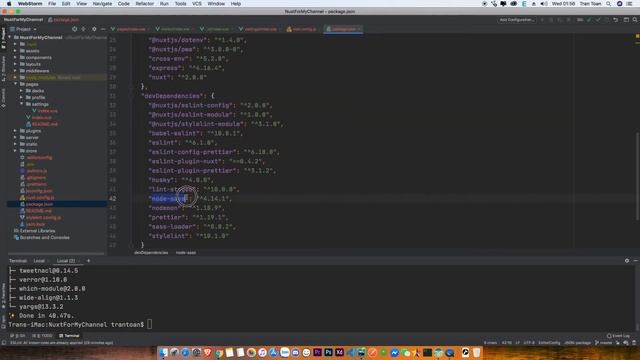Collapse the settings folder arrow
Viewport: 640px width, 360px height.
pyautogui.click(x=22, y=104)
